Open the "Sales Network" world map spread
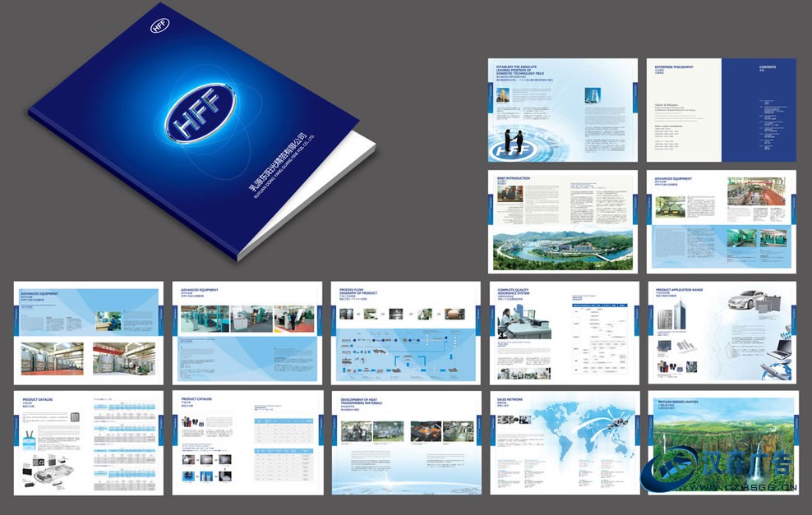This screenshot has height=515, width=812. [564, 443]
